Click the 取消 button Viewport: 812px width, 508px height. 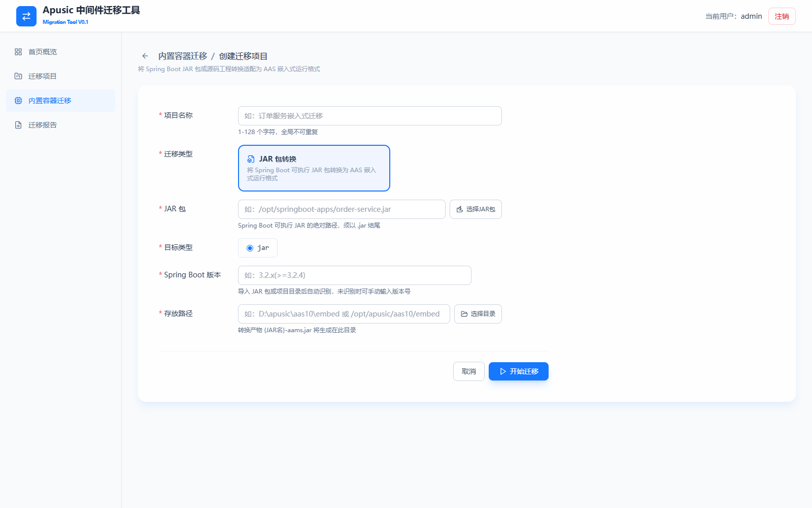tap(469, 371)
